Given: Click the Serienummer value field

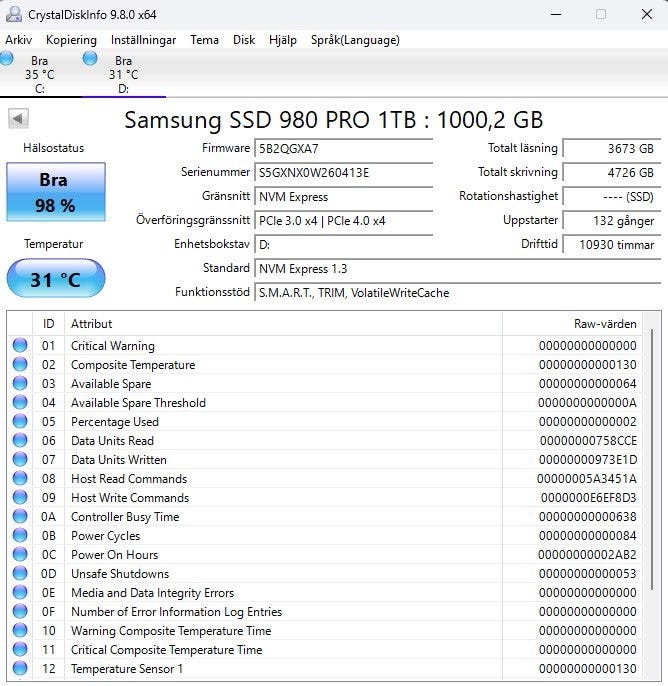Looking at the screenshot, I should tap(344, 172).
